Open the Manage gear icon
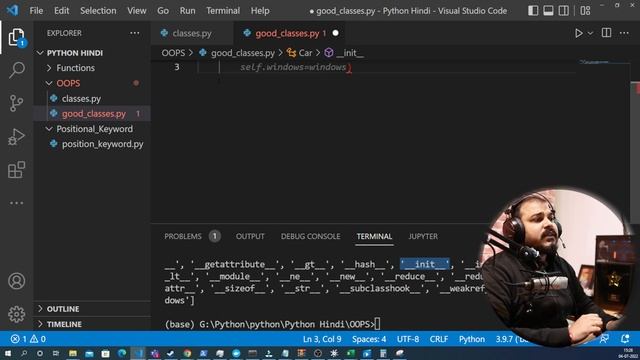The width and height of the screenshot is (640, 360). tap(16, 314)
